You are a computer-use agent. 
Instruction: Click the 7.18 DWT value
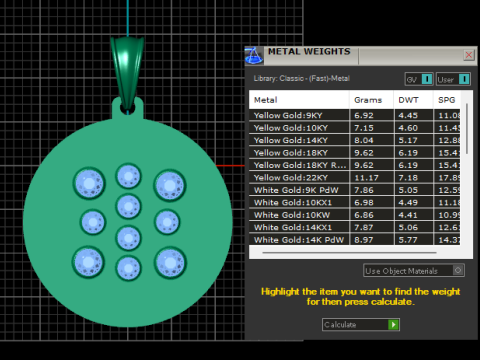408,178
